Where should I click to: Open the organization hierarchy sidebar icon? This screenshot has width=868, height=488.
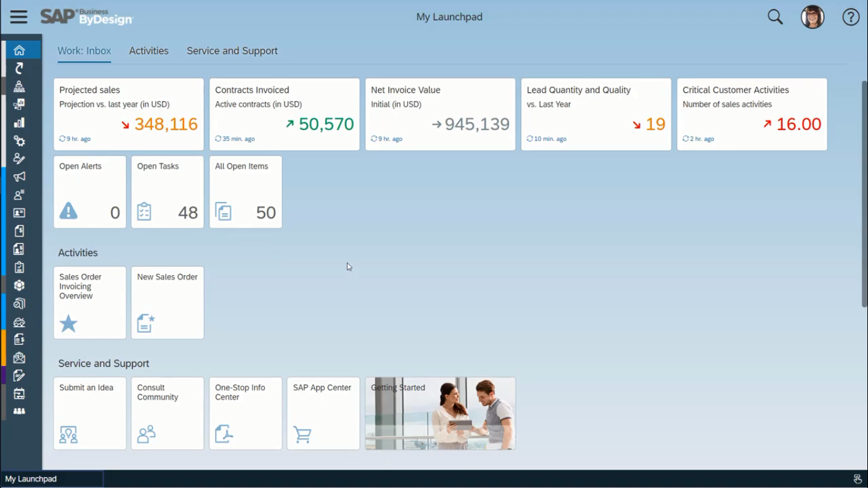[19, 86]
